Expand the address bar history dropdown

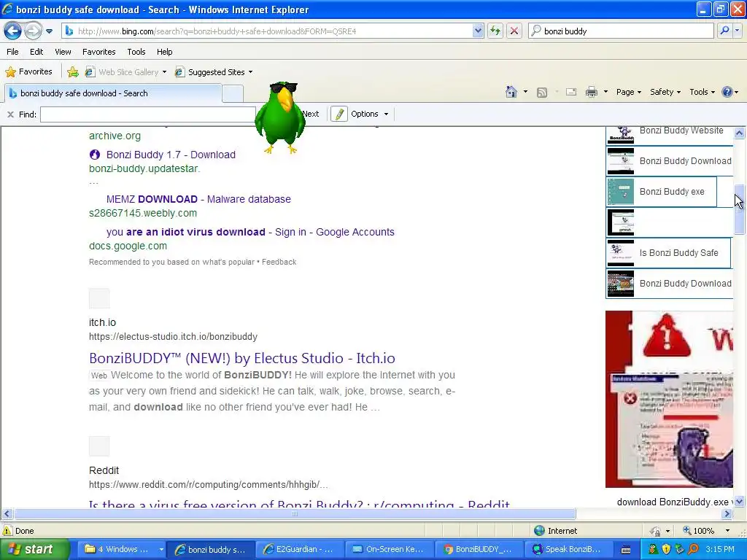click(x=478, y=31)
